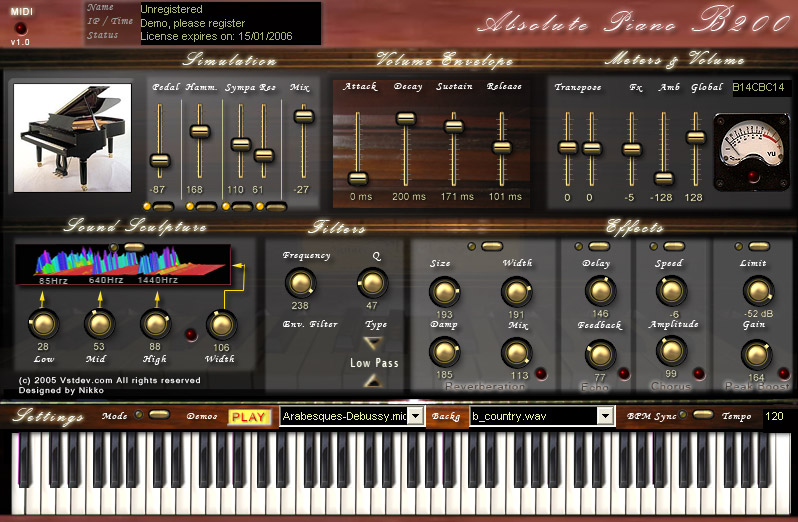Click the License expires status text

[x=216, y=37]
